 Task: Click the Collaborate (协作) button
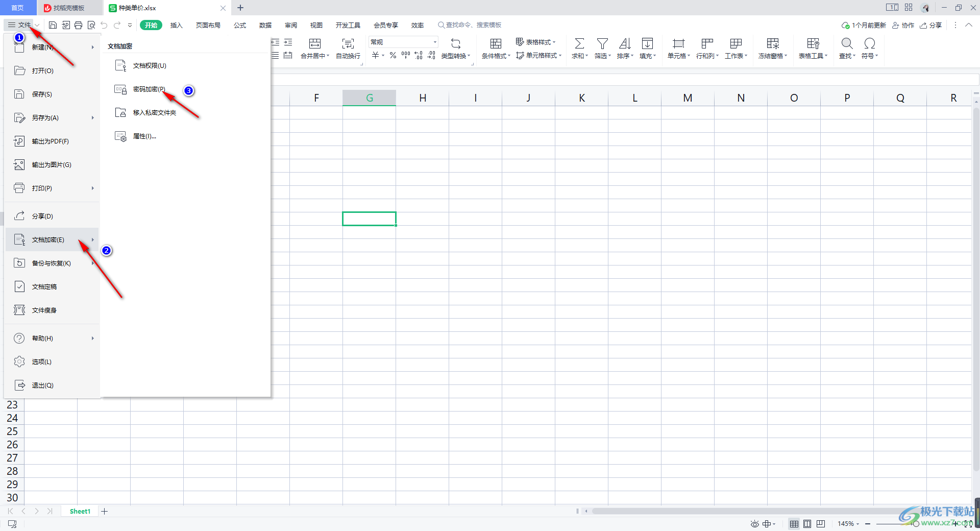(903, 25)
